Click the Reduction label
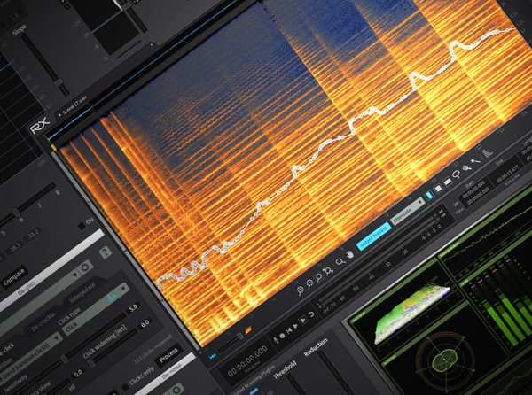The width and height of the screenshot is (532, 395). (x=316, y=347)
